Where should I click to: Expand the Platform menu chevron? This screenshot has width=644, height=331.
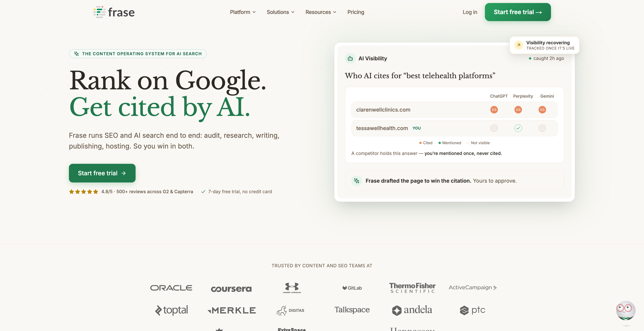point(254,12)
